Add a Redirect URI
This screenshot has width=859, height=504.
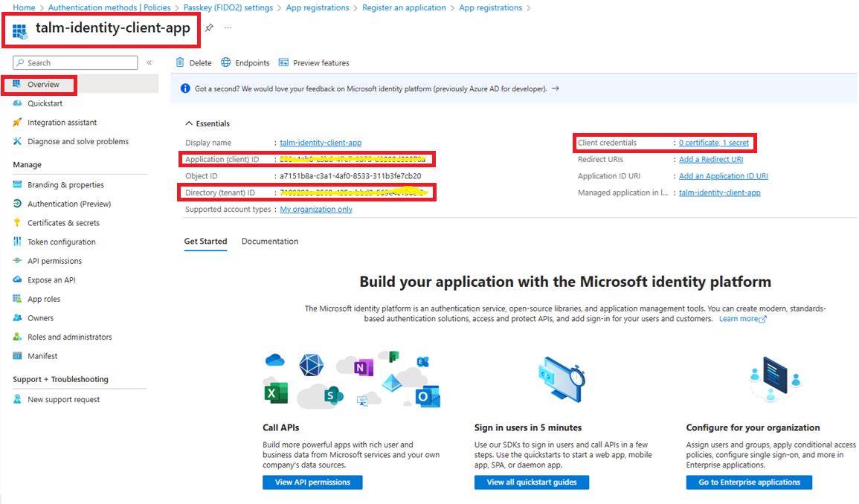coord(711,159)
